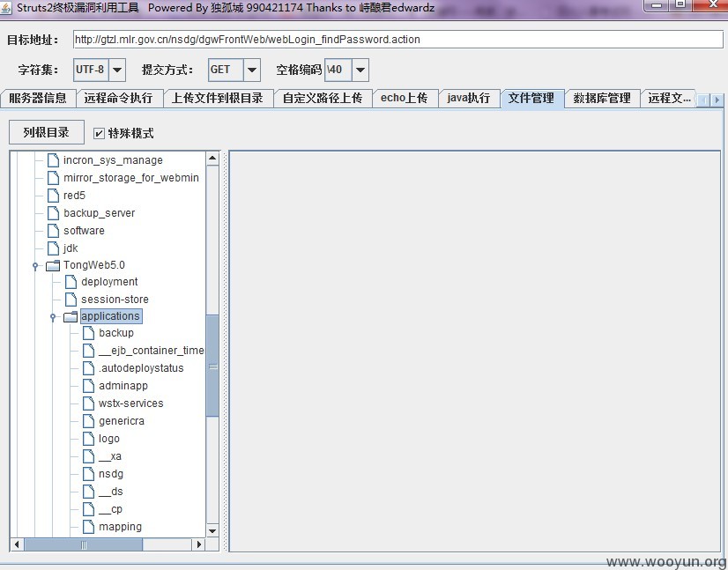Click the file icon beside __cp
This screenshot has height=570, width=728.
[89, 509]
